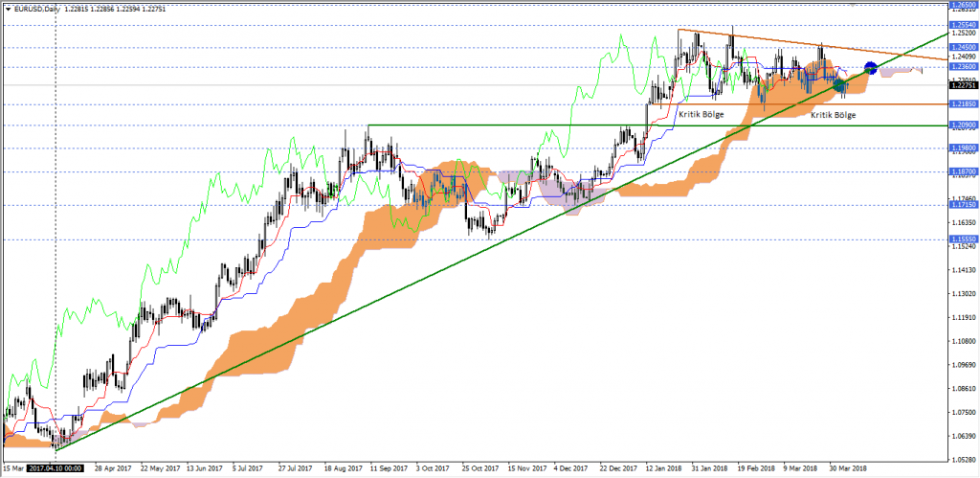Click the left 'Kritik Bölge' label near January
Screen dimensions: 980x478
point(701,115)
